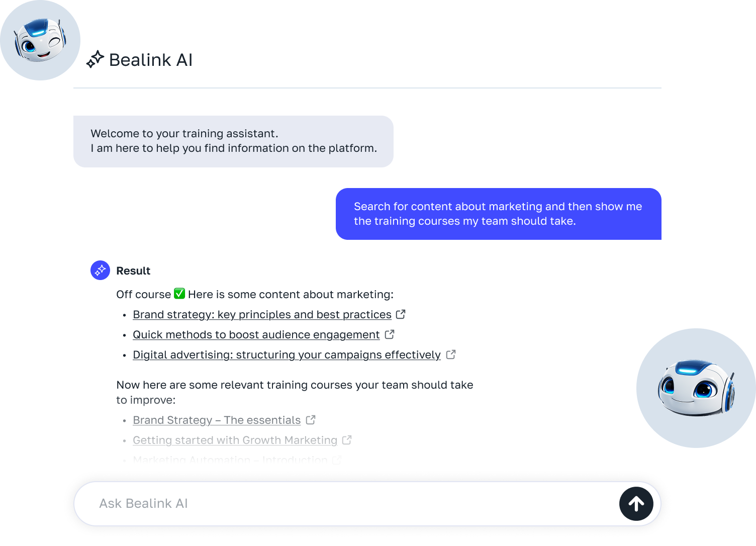The height and width of the screenshot is (546, 756).
Task: Click external link icon beside Digital advertising
Action: [x=451, y=354]
